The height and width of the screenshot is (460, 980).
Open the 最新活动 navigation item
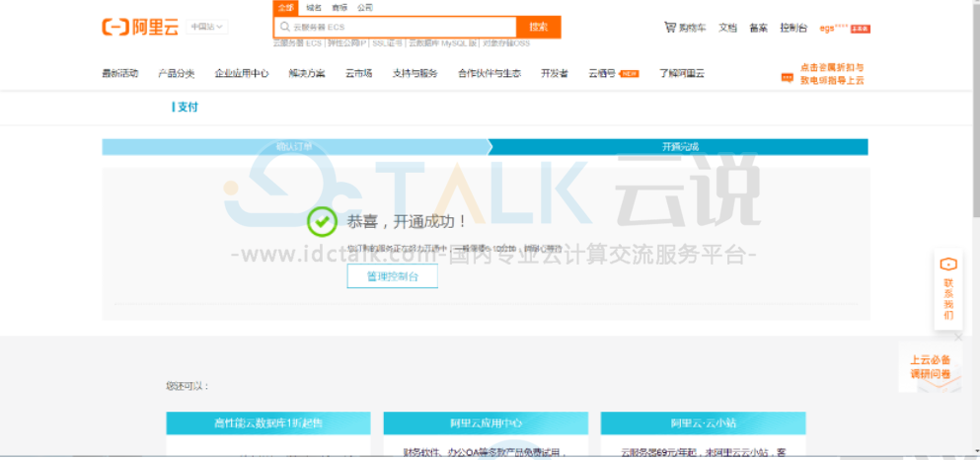tap(120, 73)
